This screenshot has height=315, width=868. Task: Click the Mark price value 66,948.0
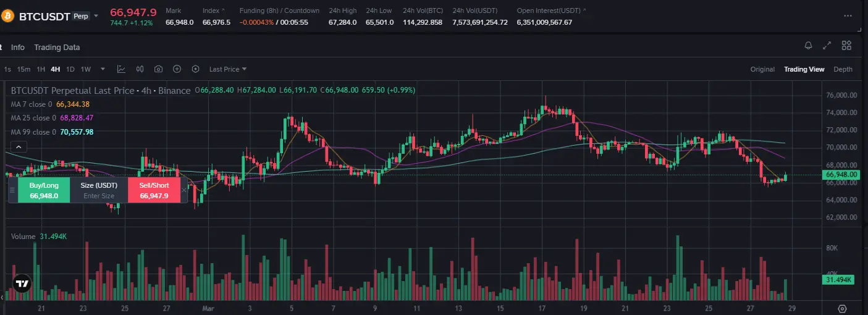[x=179, y=22]
